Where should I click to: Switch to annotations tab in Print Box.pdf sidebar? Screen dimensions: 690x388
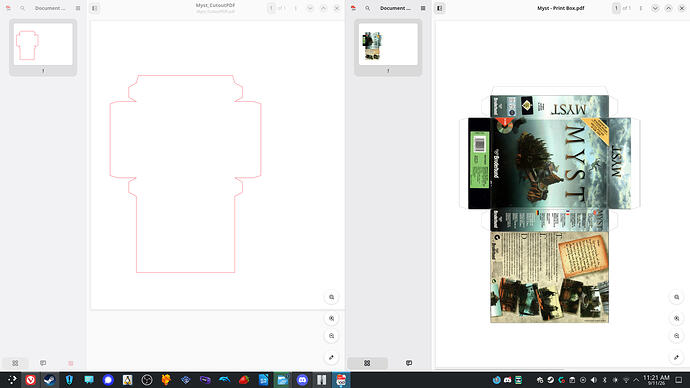point(409,363)
